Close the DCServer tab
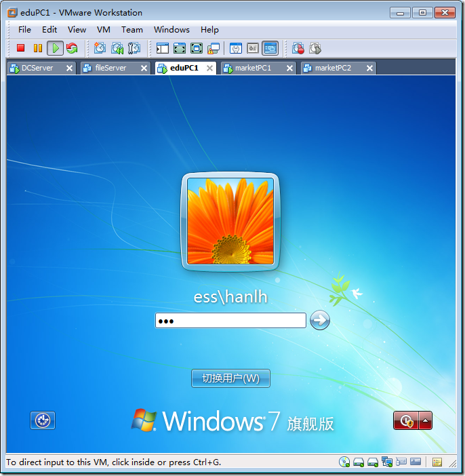 point(70,68)
